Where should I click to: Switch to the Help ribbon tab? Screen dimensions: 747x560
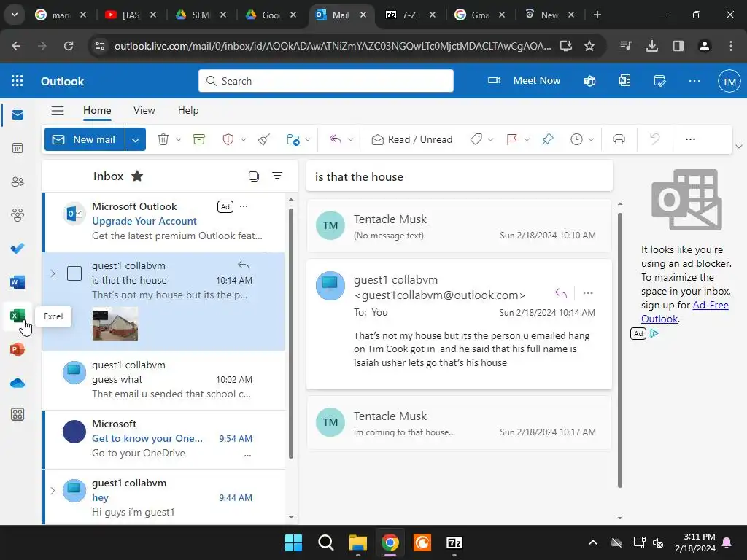pyautogui.click(x=188, y=111)
